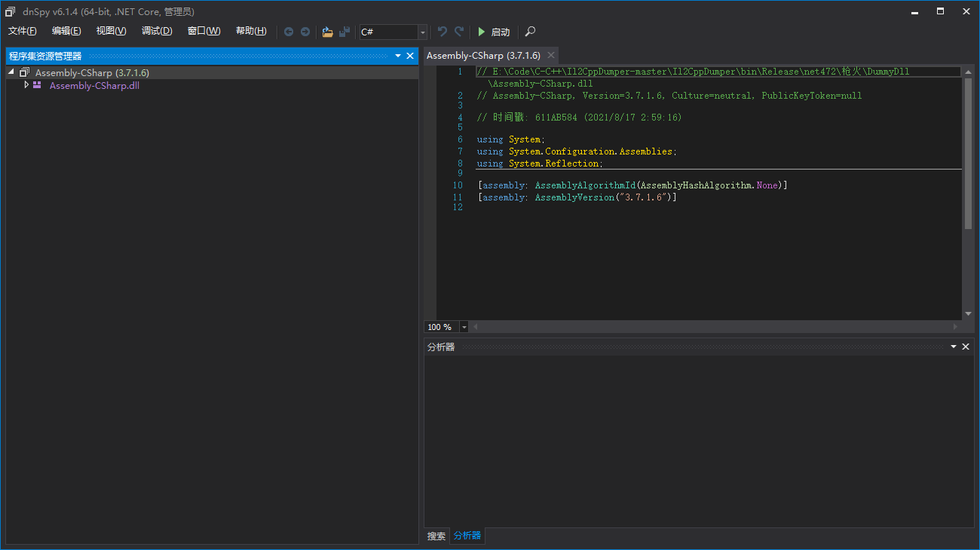Click the 启动 start debugging button
Screen dimensions: 980x550
pos(494,32)
